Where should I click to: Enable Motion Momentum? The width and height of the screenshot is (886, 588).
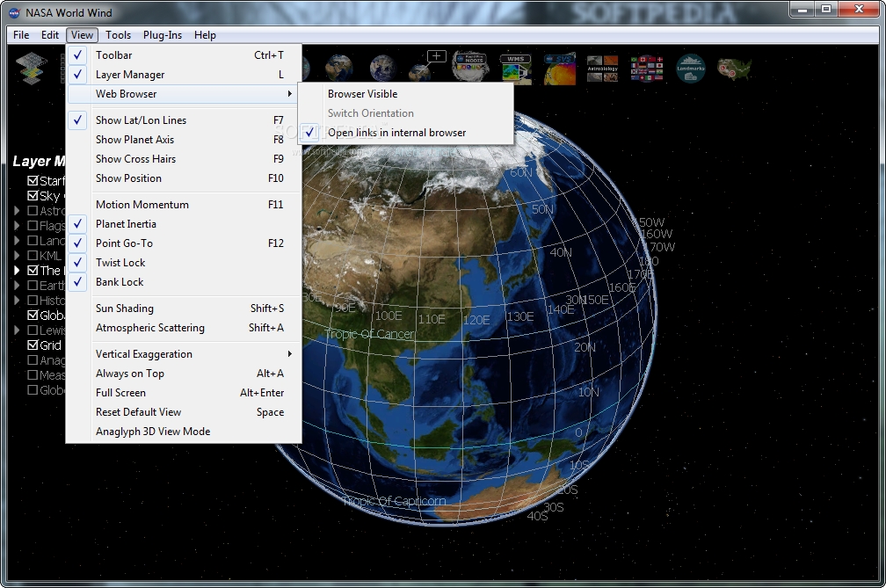click(x=184, y=205)
